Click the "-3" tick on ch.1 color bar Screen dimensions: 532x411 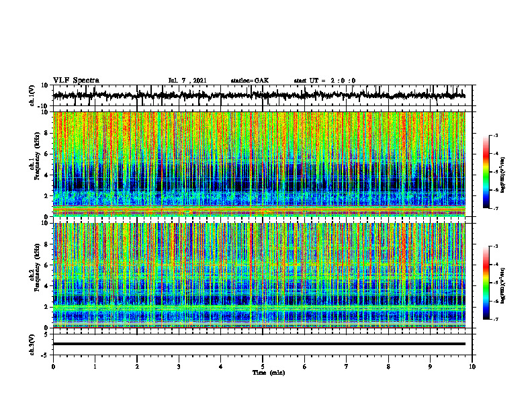coord(495,135)
